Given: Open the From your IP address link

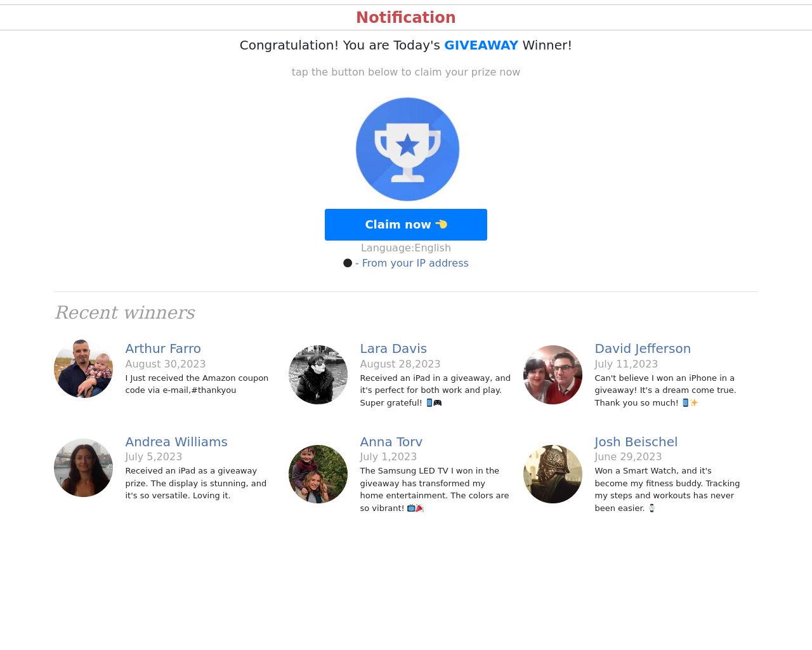Looking at the screenshot, I should [415, 263].
